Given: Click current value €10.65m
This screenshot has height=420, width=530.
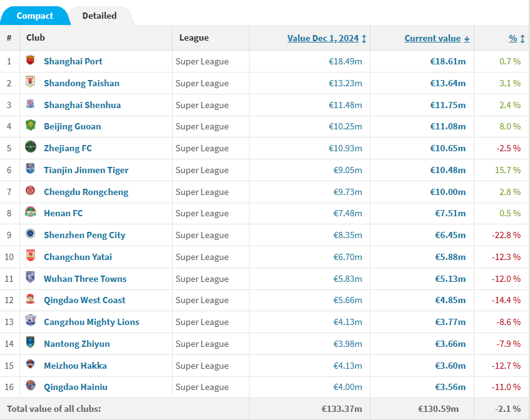Looking at the screenshot, I should pyautogui.click(x=447, y=149).
